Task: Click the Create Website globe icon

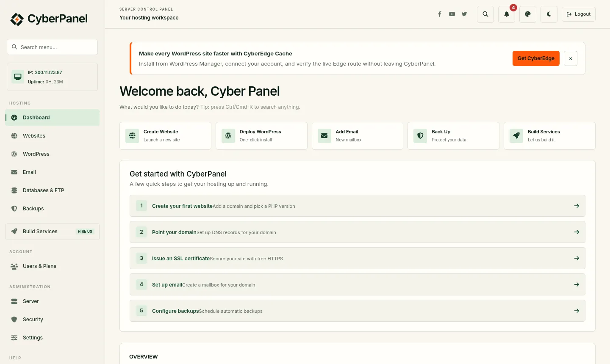Action: (x=132, y=136)
